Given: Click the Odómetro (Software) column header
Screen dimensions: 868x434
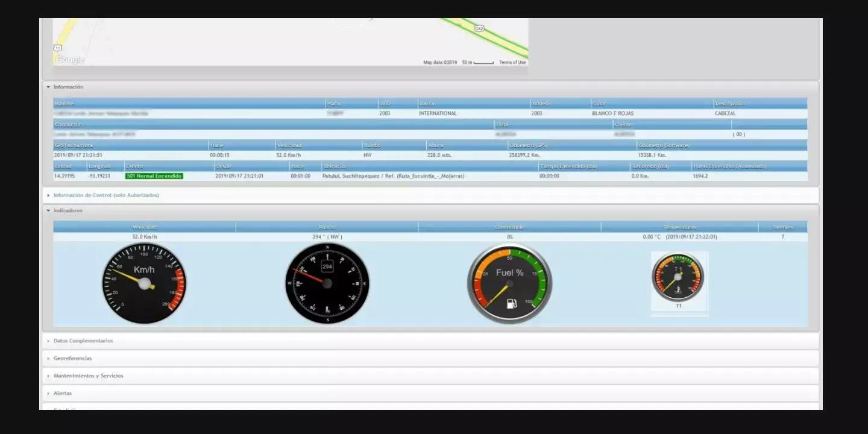Looking at the screenshot, I should [722, 145].
